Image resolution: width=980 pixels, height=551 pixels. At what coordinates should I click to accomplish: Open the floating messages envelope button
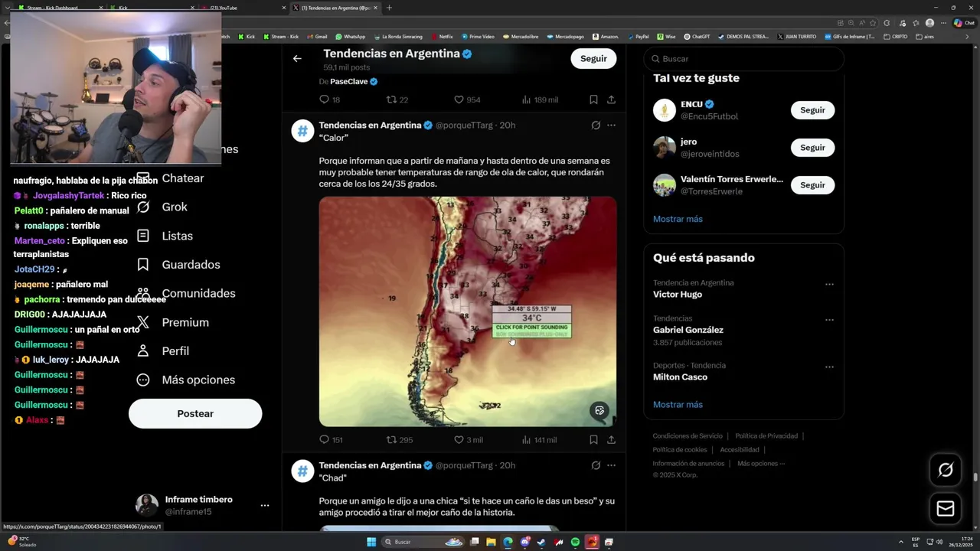(946, 509)
